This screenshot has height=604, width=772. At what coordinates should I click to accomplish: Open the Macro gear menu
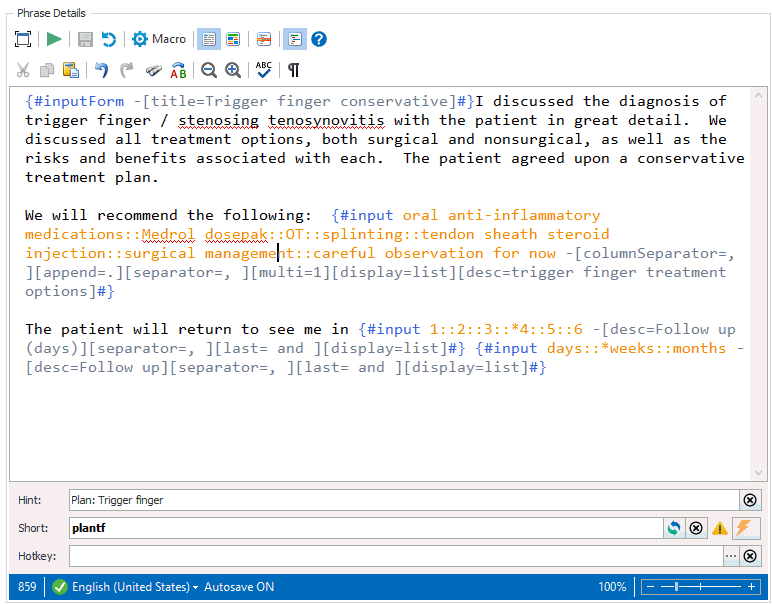[159, 39]
